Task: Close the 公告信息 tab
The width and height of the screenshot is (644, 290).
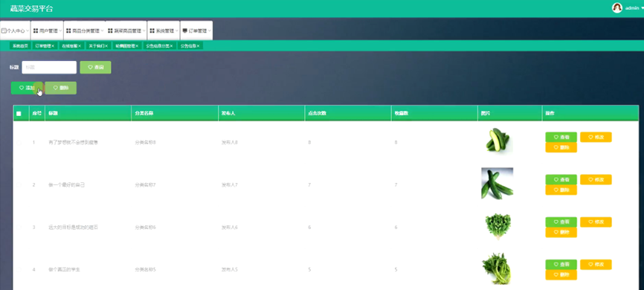Action: [198, 46]
